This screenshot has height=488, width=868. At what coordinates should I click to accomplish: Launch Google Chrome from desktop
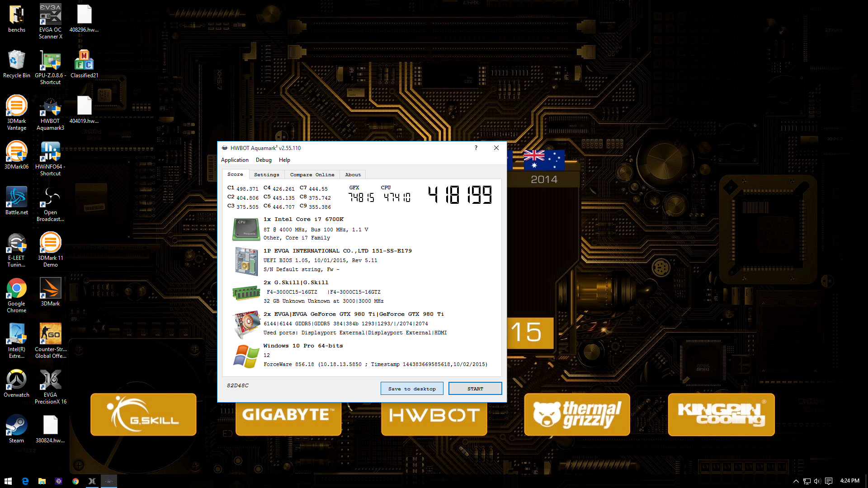pyautogui.click(x=17, y=296)
